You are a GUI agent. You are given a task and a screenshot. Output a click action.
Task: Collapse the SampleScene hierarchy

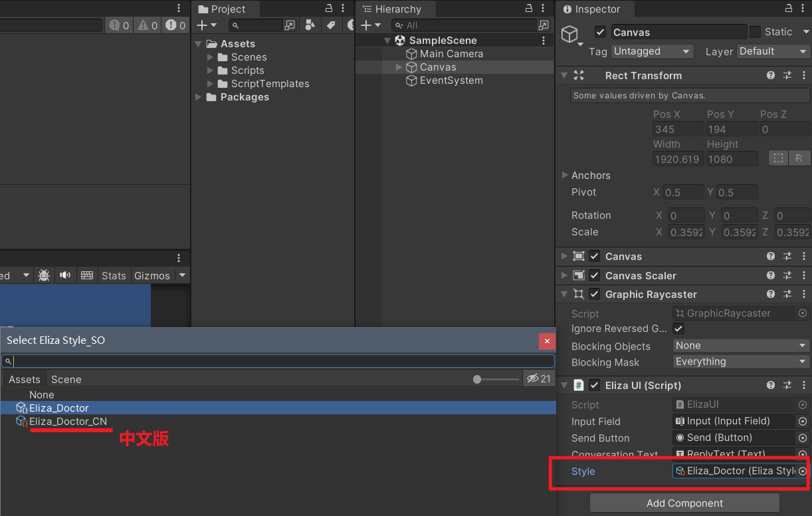pos(388,41)
